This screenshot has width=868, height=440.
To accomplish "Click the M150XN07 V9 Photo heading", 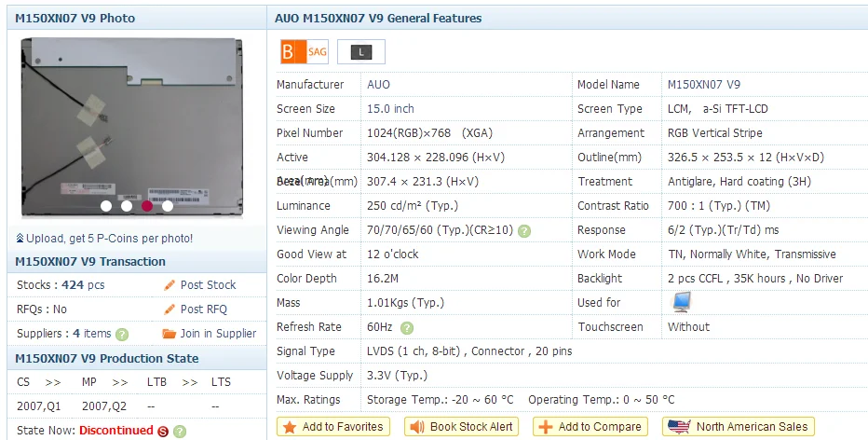I will tap(75, 19).
